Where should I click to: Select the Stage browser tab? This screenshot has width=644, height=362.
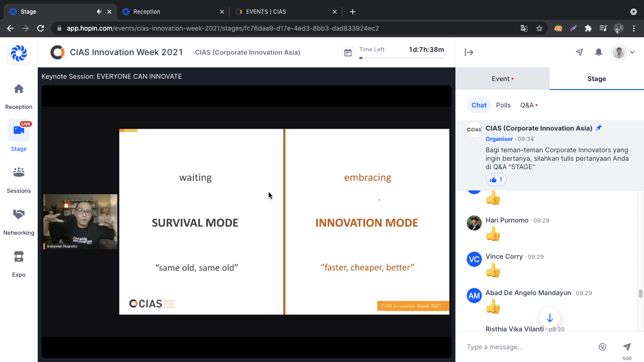(61, 12)
